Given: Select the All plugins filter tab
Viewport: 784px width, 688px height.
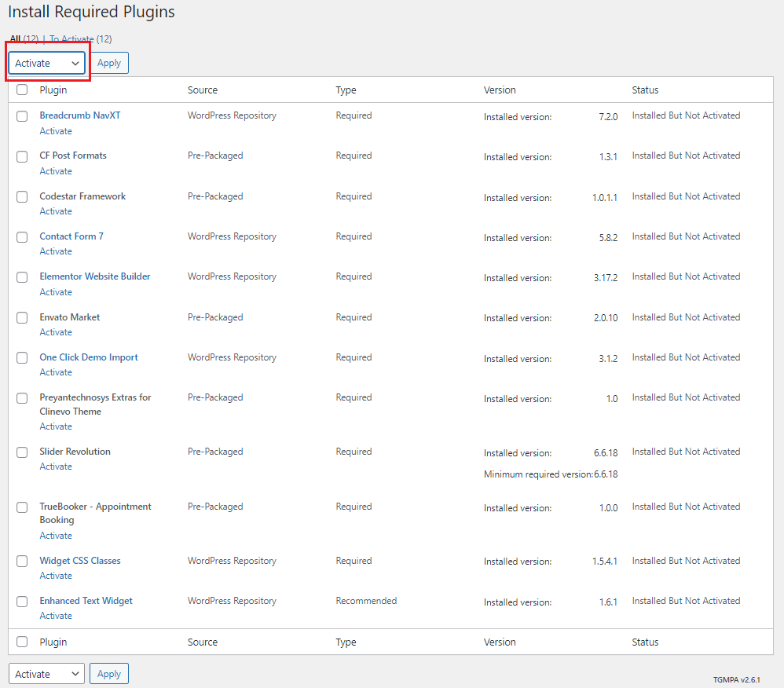Looking at the screenshot, I should point(16,39).
